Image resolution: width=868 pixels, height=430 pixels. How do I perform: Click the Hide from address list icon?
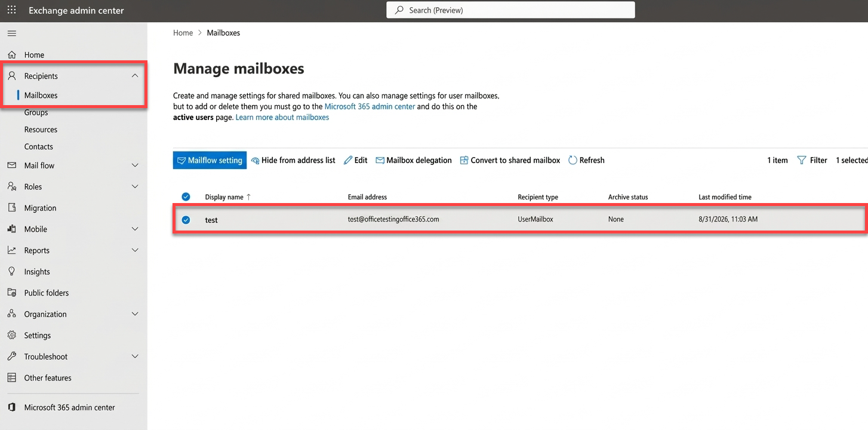255,160
